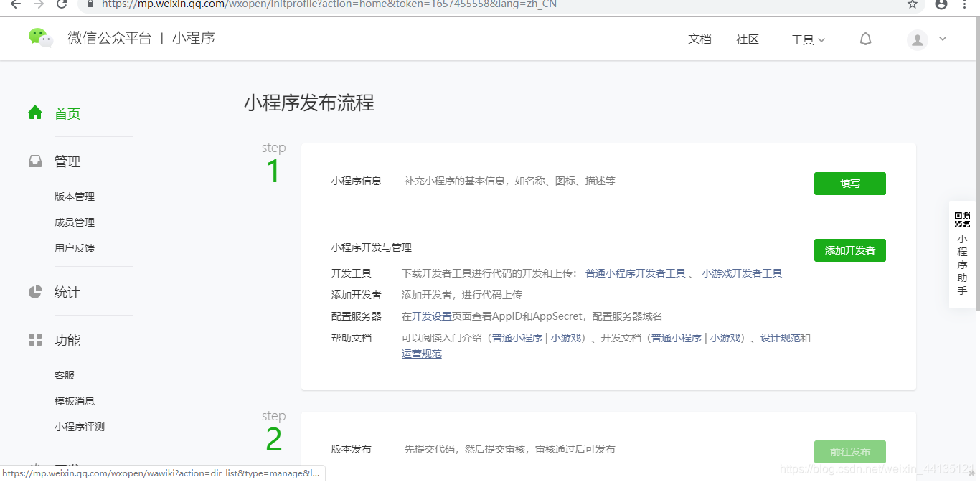
Task: Open 模板消息 in sidebar
Action: [75, 401]
